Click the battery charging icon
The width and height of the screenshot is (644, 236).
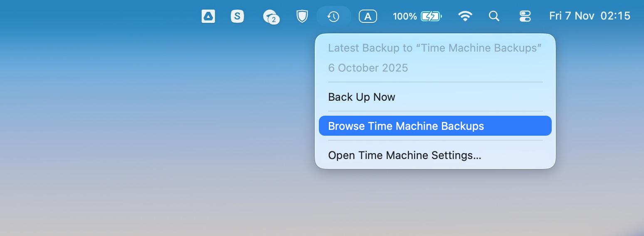pyautogui.click(x=431, y=16)
